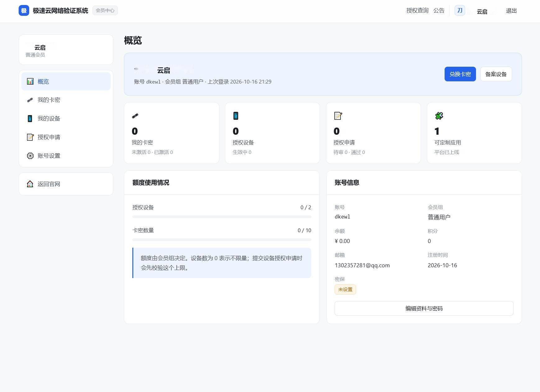Open 我的卡密 in the sidebar menu
Screen dimensions: 540x392
(x=66, y=100)
